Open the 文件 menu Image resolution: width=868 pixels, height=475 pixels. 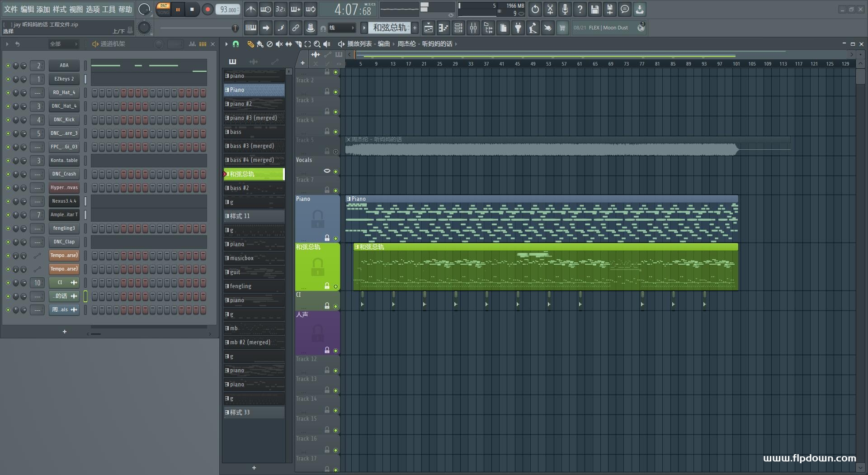coord(11,9)
